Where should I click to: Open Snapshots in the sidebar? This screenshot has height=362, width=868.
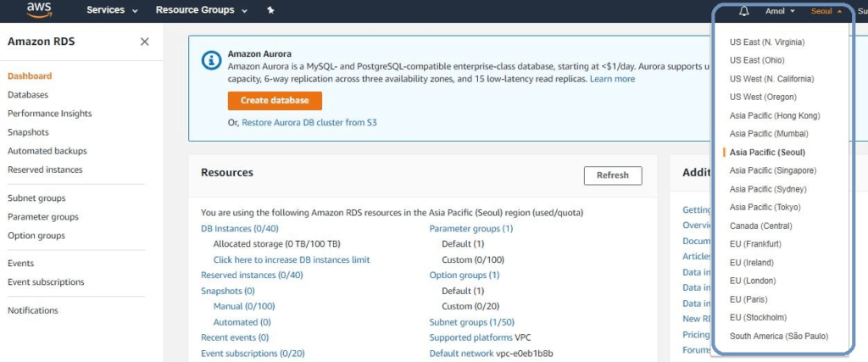[28, 132]
